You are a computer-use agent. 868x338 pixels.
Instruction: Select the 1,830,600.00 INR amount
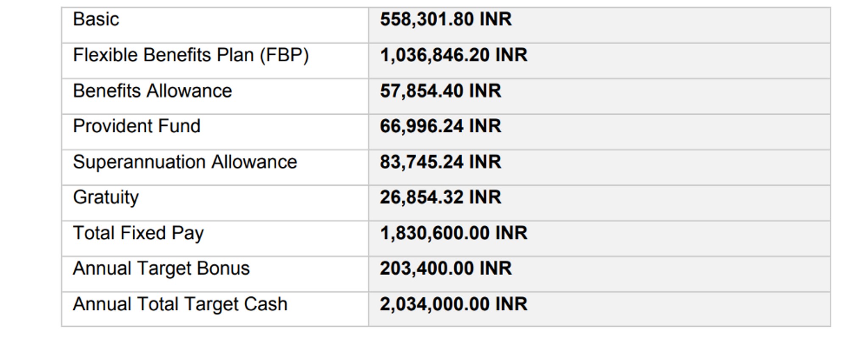(453, 233)
